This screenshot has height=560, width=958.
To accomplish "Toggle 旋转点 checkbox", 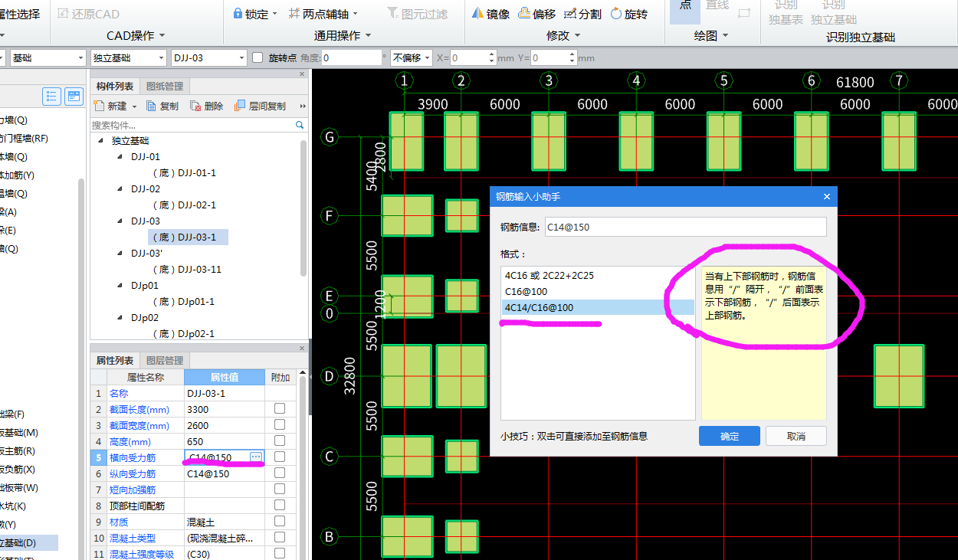I will (x=258, y=57).
